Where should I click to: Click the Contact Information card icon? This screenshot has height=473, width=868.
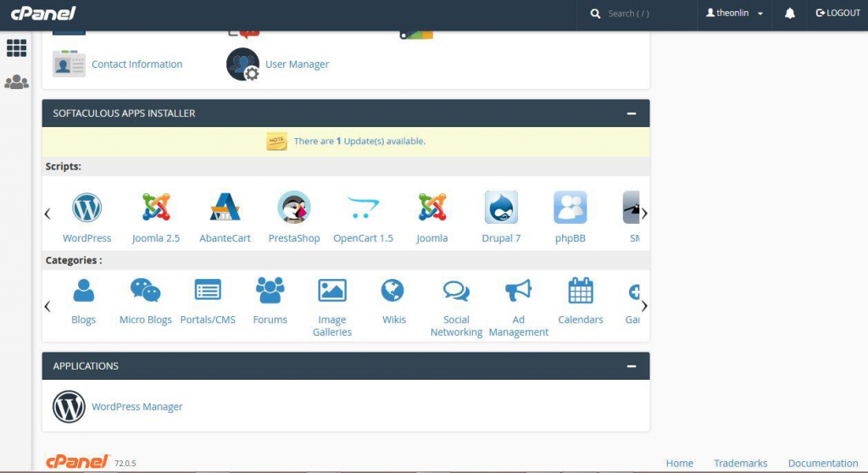coord(69,64)
